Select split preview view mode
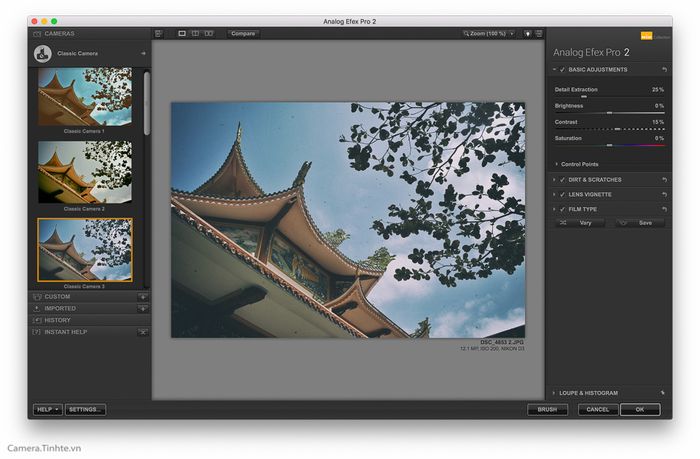The height and width of the screenshot is (459, 700). [195, 33]
